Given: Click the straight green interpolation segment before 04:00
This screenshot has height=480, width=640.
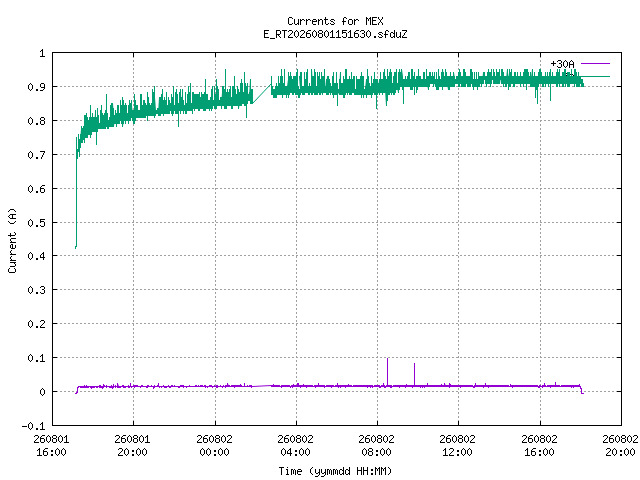Looking at the screenshot, I should (x=262, y=94).
